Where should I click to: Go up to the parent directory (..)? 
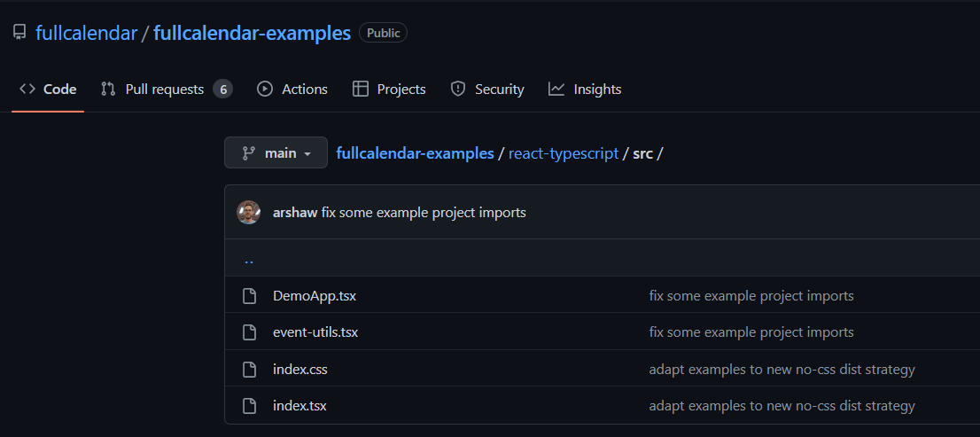pyautogui.click(x=249, y=259)
